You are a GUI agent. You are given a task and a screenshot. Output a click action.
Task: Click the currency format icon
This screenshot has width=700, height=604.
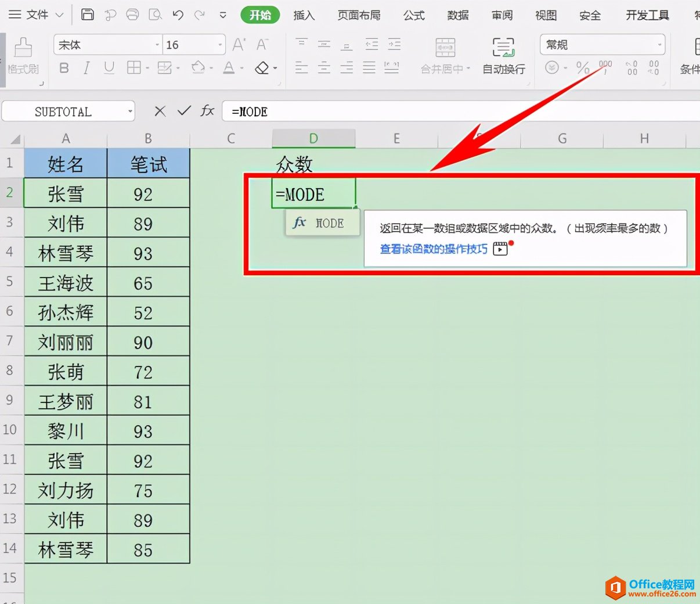[x=552, y=68]
